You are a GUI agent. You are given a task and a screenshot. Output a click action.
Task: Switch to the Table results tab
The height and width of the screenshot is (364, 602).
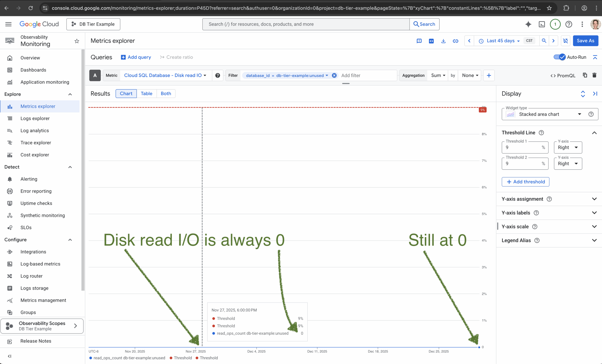(x=146, y=94)
